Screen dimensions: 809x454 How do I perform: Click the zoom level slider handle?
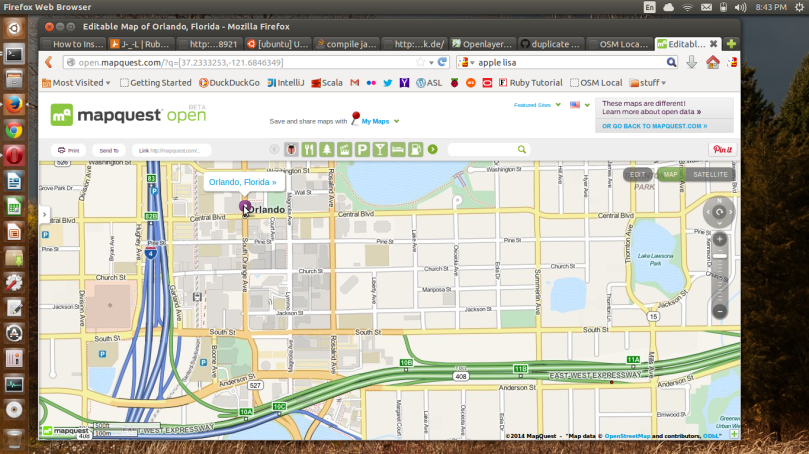click(720, 256)
